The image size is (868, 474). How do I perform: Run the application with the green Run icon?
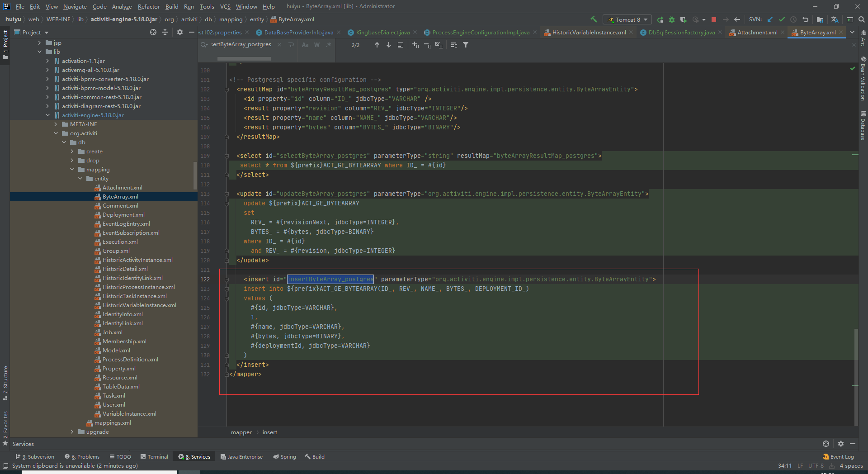pyautogui.click(x=660, y=19)
